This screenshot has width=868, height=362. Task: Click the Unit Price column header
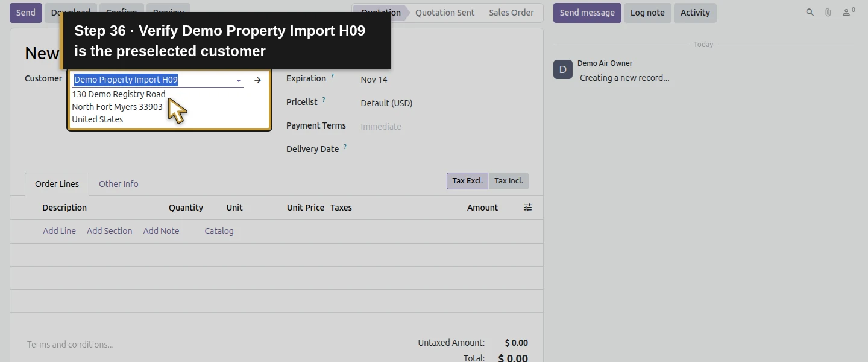pos(306,208)
